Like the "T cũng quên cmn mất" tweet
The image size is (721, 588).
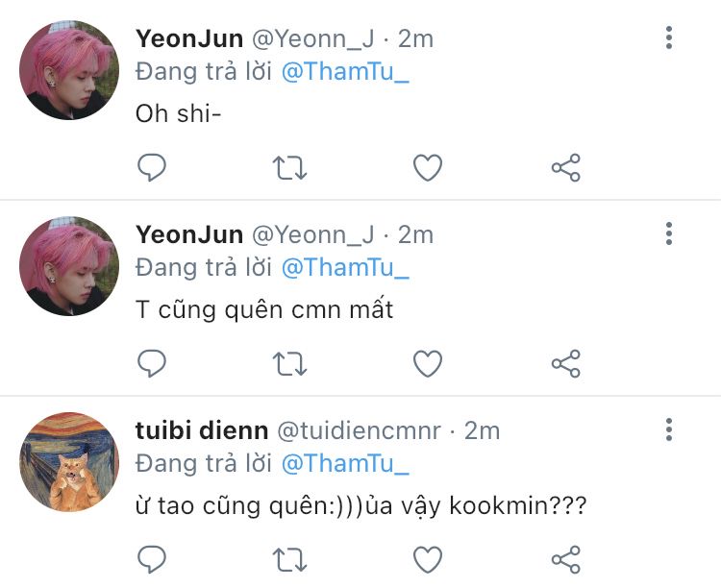(428, 363)
